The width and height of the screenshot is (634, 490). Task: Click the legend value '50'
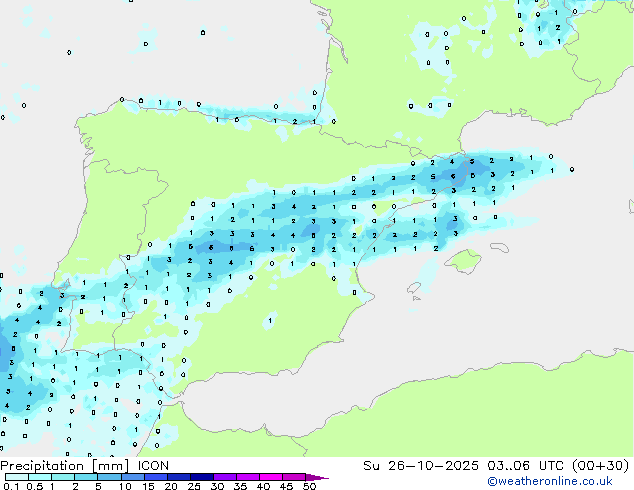[309, 486]
